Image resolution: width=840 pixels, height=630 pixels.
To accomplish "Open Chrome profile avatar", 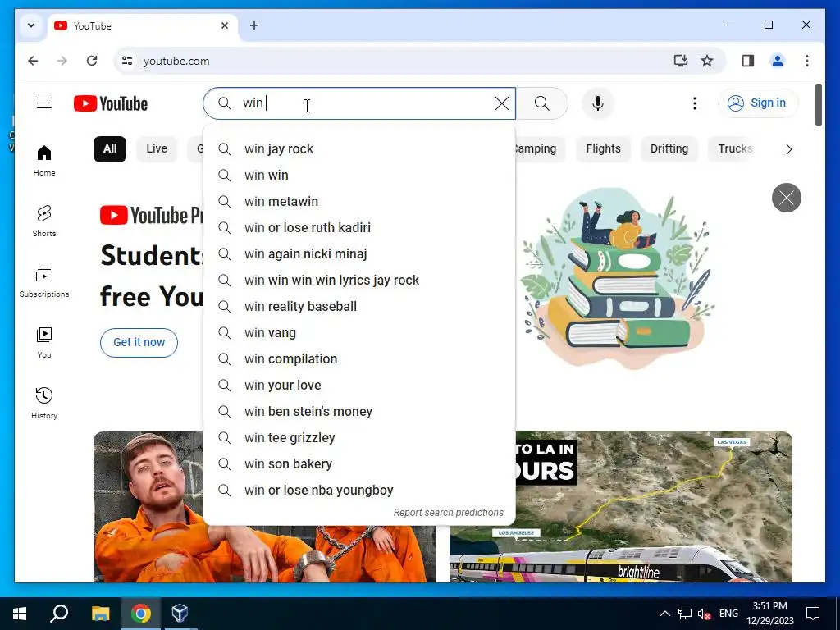I will click(x=778, y=61).
